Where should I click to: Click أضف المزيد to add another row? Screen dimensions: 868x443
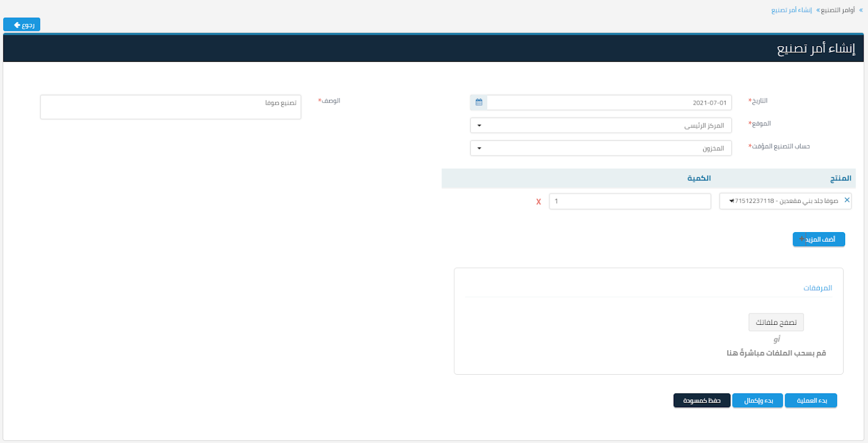818,239
